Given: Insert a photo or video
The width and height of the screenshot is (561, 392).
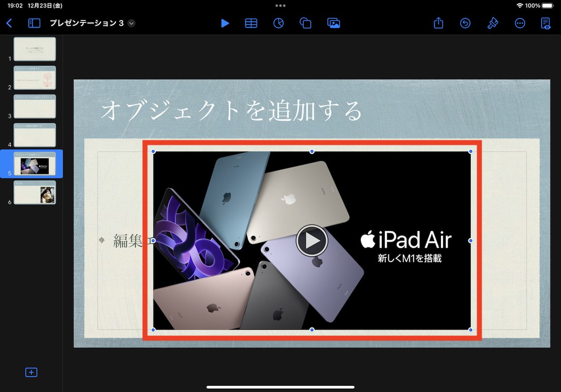Looking at the screenshot, I should pyautogui.click(x=334, y=23).
